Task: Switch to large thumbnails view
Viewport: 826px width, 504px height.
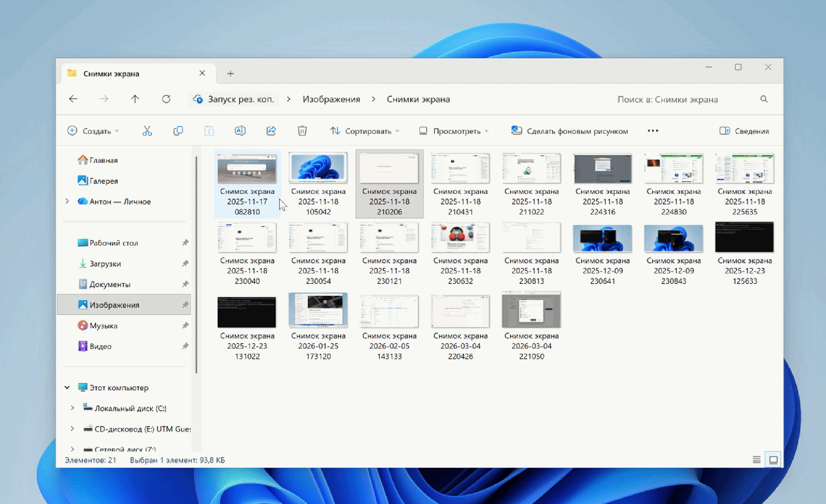Action: [773, 460]
